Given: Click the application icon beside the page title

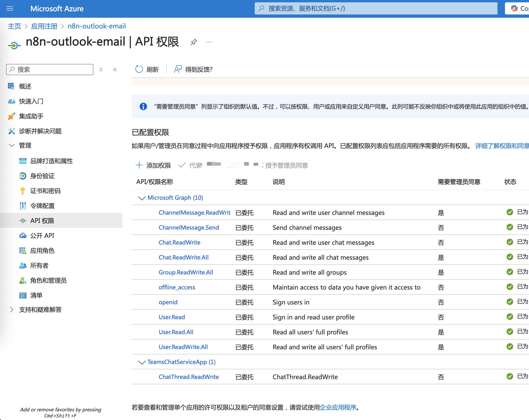Looking at the screenshot, I should tap(14, 45).
